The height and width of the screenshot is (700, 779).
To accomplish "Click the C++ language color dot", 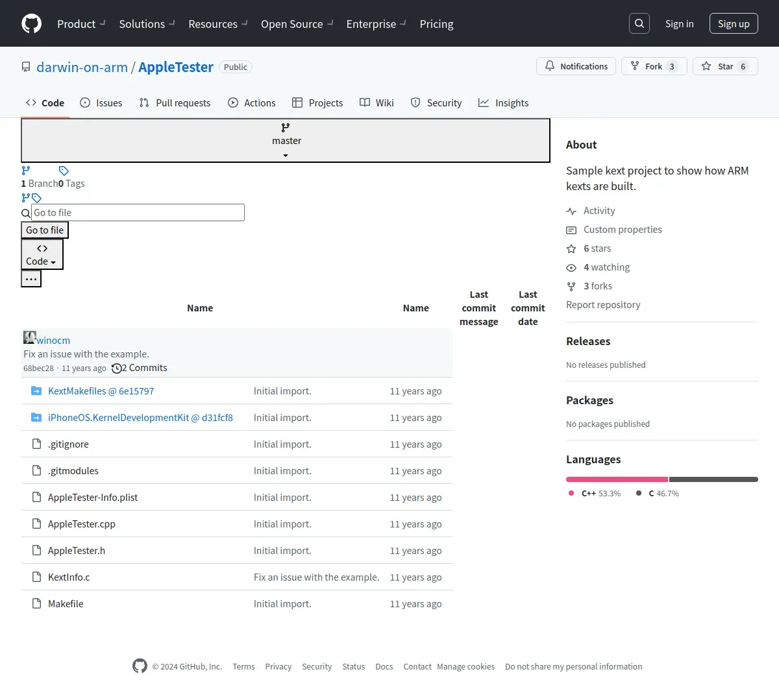I will tap(571, 493).
